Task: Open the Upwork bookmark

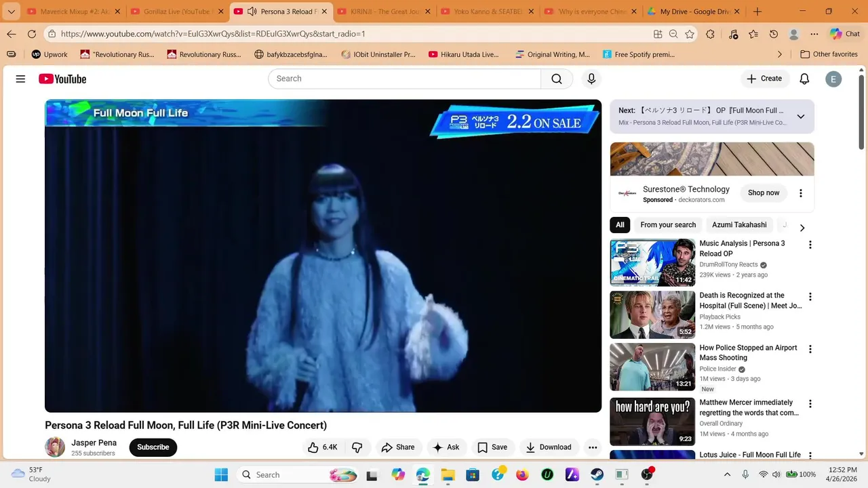Action: pos(50,54)
